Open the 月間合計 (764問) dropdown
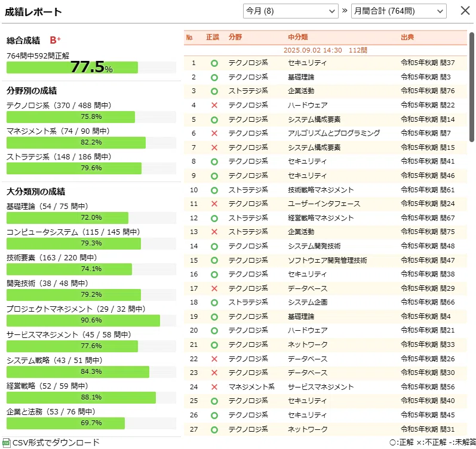The width and height of the screenshot is (476, 449). 398,11
